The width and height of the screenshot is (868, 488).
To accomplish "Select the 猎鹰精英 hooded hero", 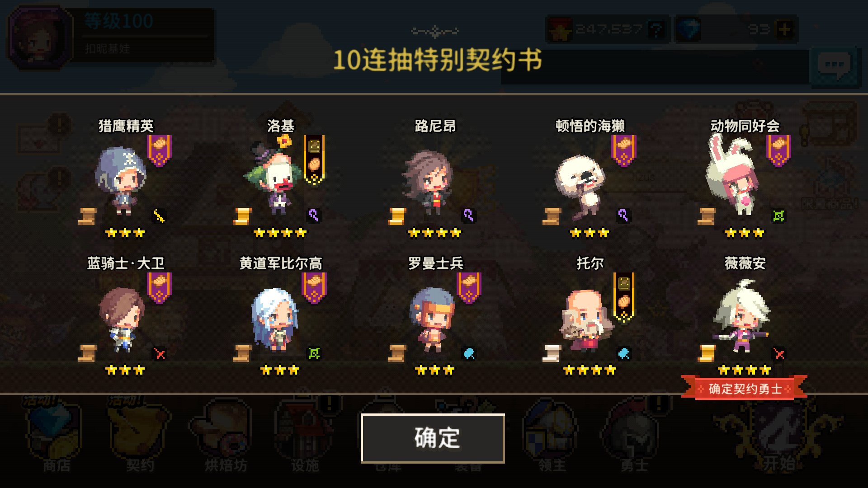I will [x=121, y=181].
